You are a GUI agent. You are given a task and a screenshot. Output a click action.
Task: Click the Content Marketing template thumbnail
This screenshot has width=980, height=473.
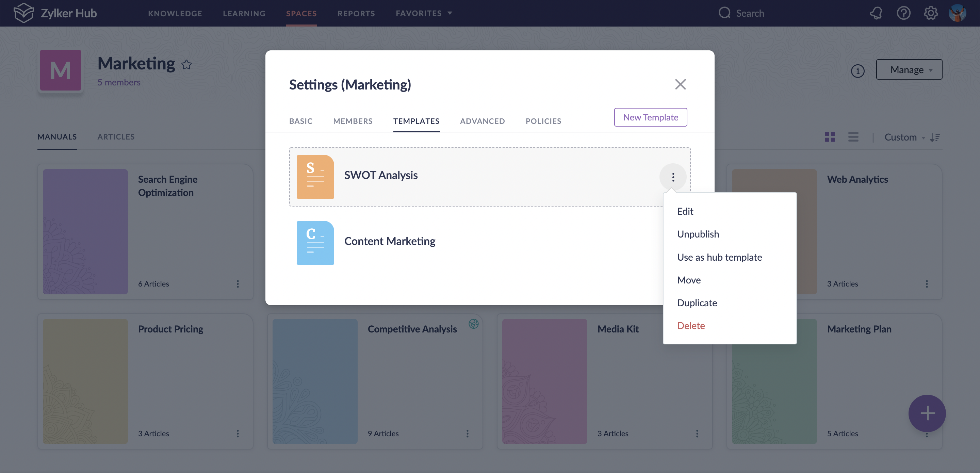(315, 243)
